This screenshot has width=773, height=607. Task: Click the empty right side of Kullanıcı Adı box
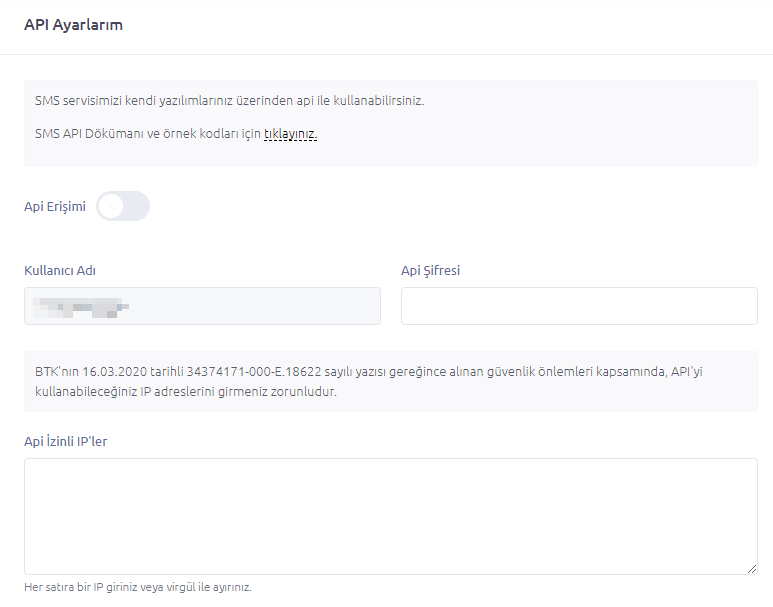click(x=300, y=306)
